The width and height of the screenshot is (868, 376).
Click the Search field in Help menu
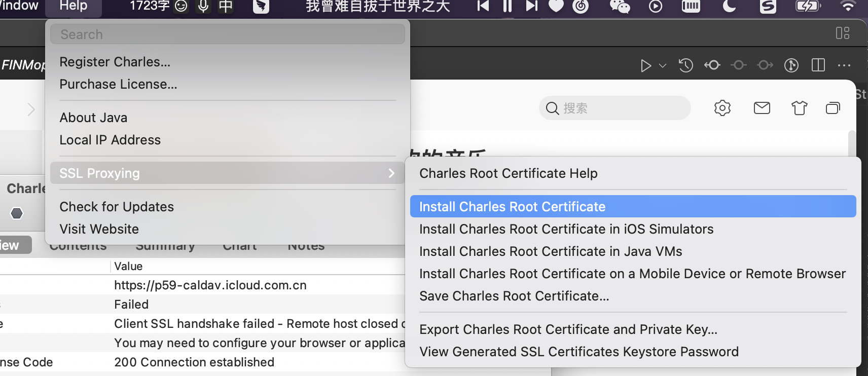pos(228,34)
